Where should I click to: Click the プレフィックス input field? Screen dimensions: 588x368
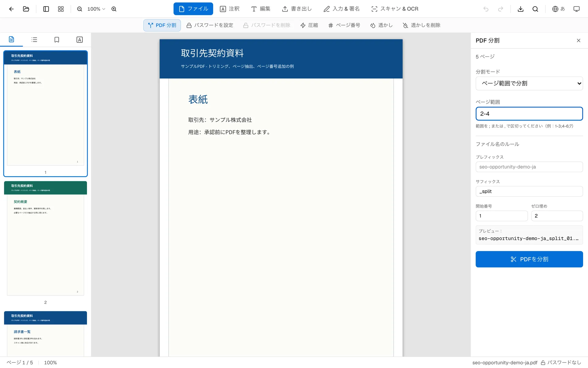pos(529,167)
